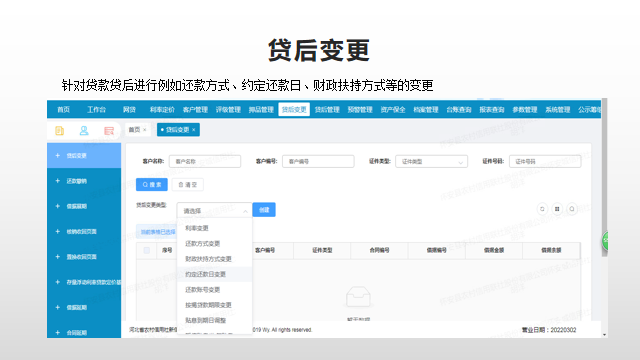Expand 合同延期 plus icon in sidebar

58,333
